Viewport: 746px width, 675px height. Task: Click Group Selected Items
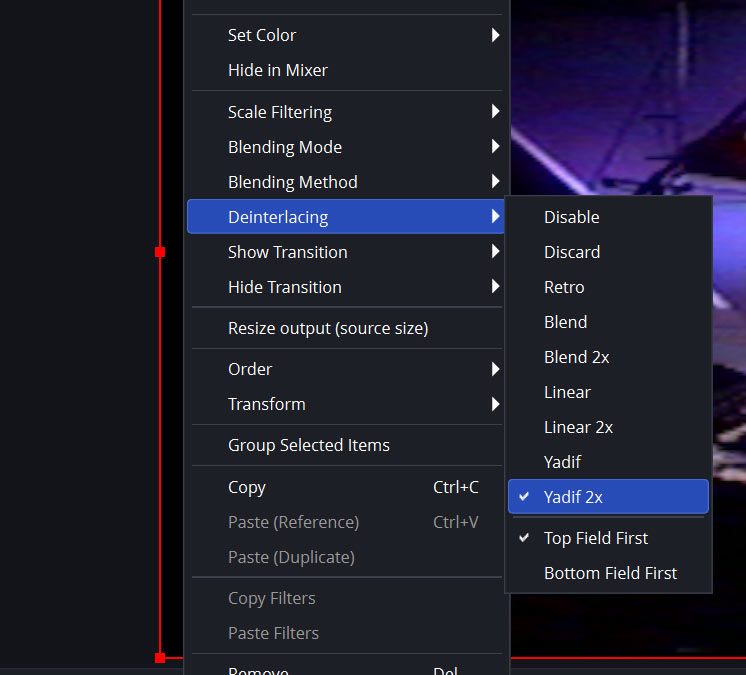click(308, 445)
